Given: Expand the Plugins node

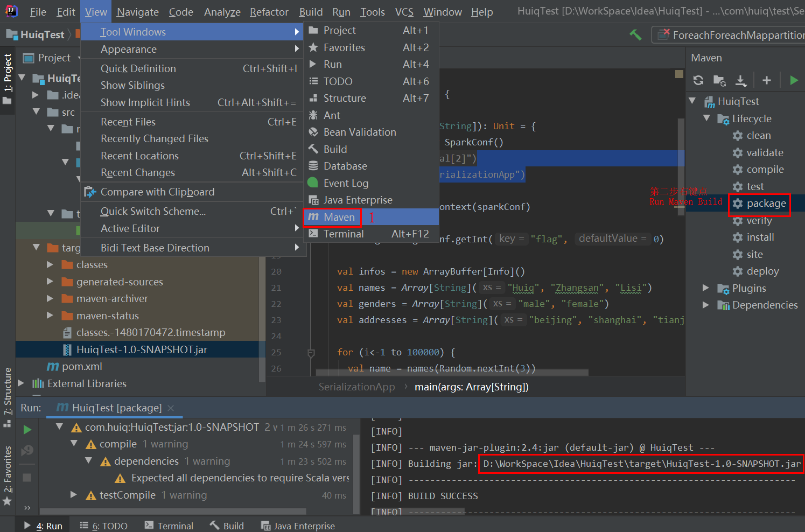Looking at the screenshot, I should point(706,288).
